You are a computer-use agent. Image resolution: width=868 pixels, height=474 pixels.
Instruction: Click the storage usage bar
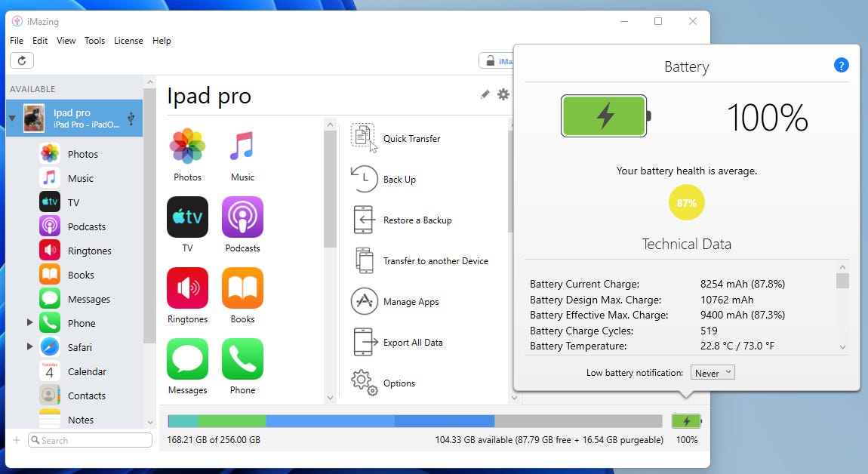[414, 421]
